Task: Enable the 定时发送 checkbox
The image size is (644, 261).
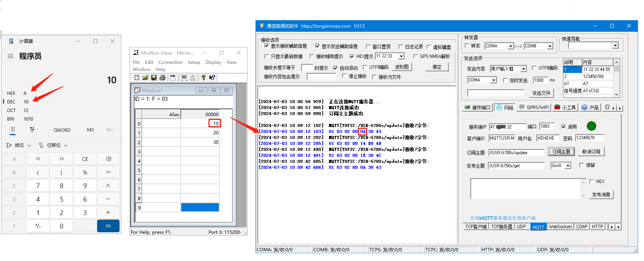Action: point(505,80)
